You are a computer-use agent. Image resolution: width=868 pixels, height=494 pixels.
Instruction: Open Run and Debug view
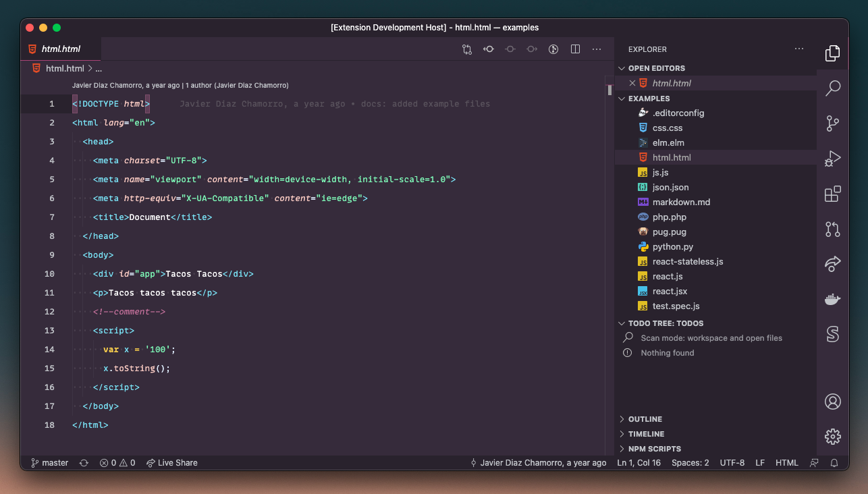tap(833, 159)
